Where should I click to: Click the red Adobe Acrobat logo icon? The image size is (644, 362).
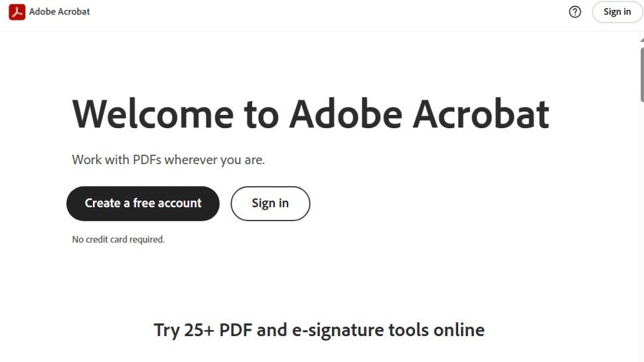pyautogui.click(x=17, y=11)
